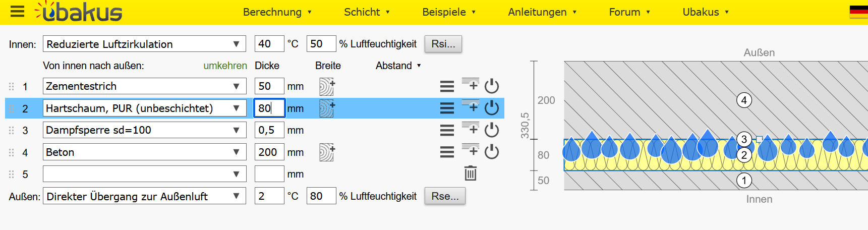868x230 pixels.
Task: Expand the Innen air circulation dropdown
Action: [x=144, y=44]
